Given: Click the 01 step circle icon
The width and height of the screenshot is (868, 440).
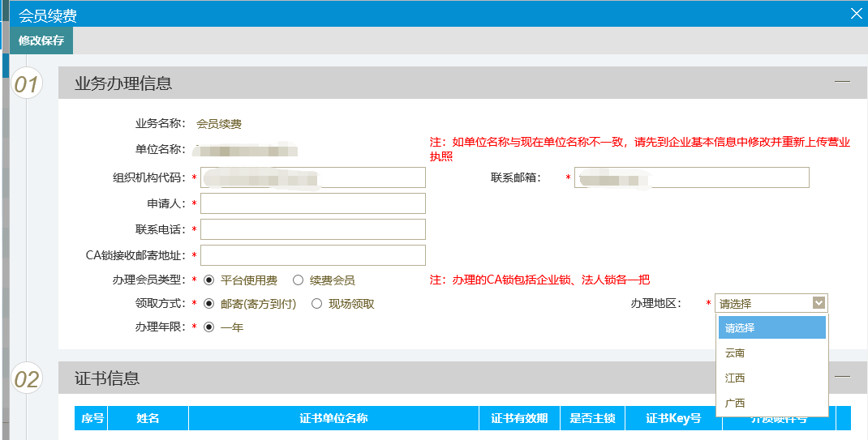Looking at the screenshot, I should click(x=27, y=83).
